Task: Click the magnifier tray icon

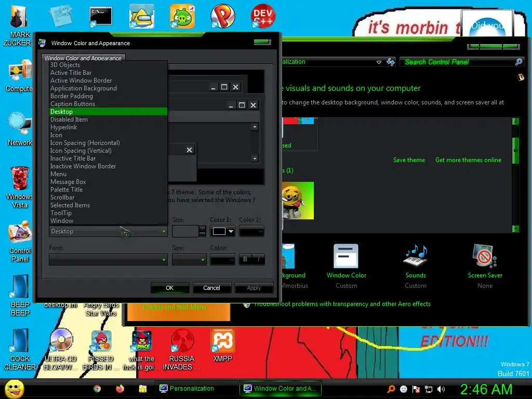Action: [391, 389]
